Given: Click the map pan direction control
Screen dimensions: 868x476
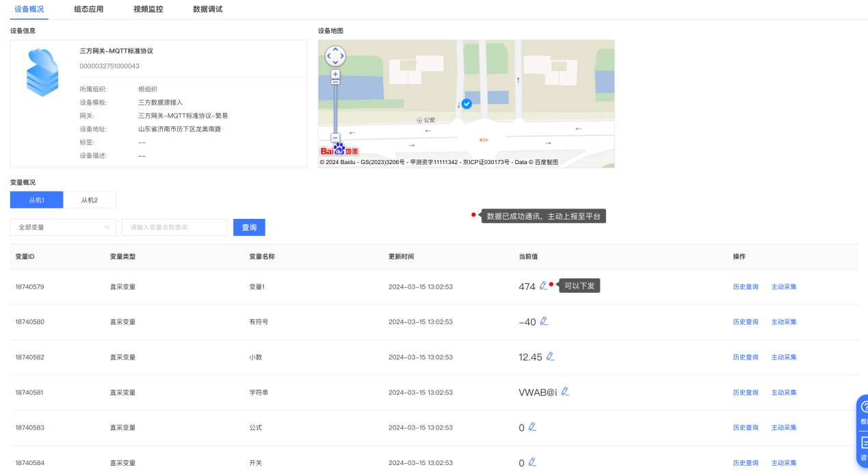Looking at the screenshot, I should (335, 56).
